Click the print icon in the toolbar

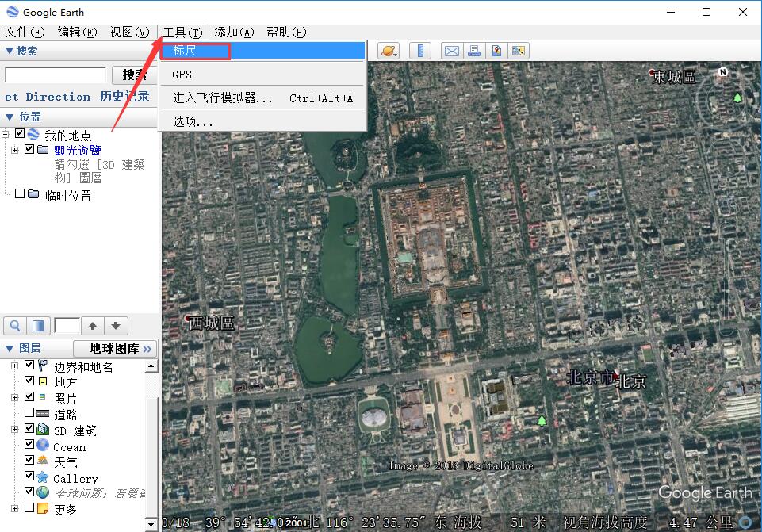click(x=475, y=50)
